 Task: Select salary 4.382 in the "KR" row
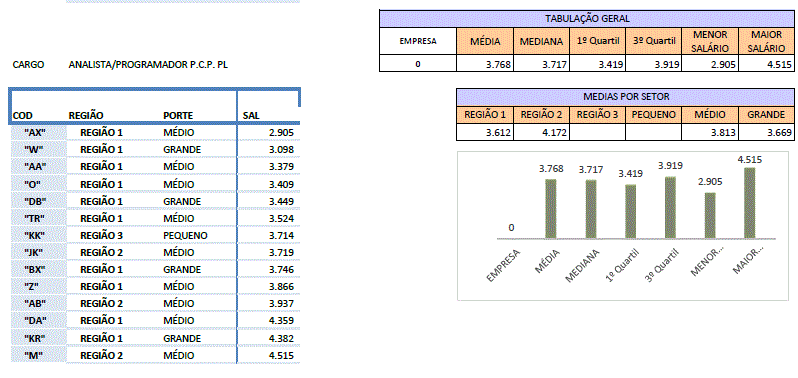point(281,338)
